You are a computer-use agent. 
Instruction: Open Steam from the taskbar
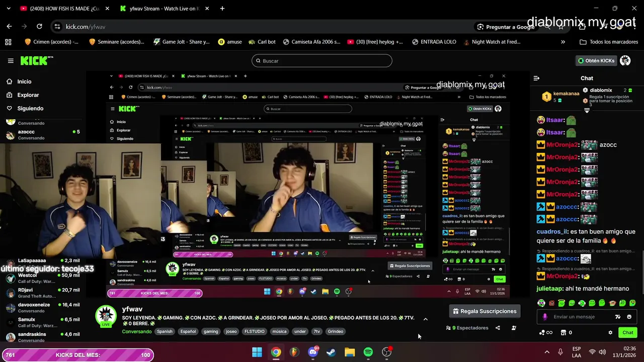coord(331,352)
